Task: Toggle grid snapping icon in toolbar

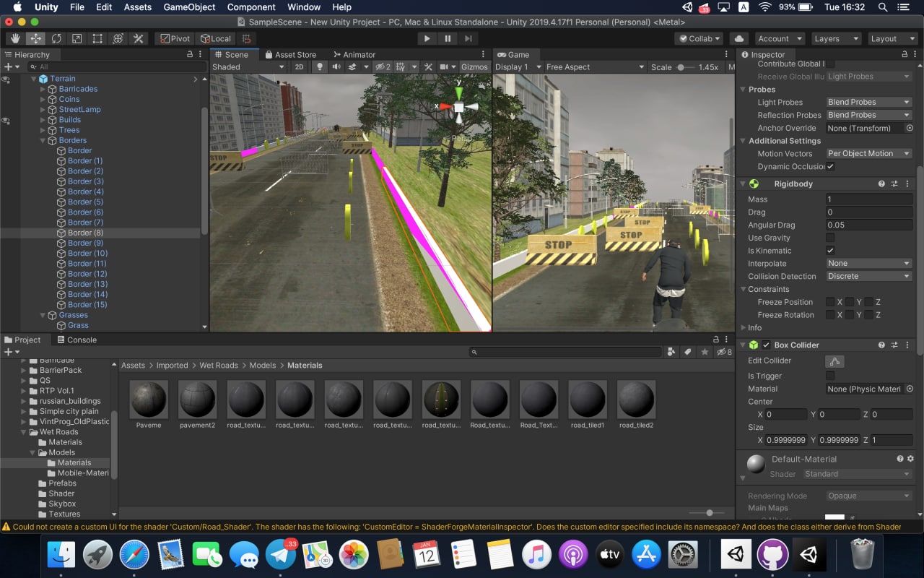Action: 246,38
